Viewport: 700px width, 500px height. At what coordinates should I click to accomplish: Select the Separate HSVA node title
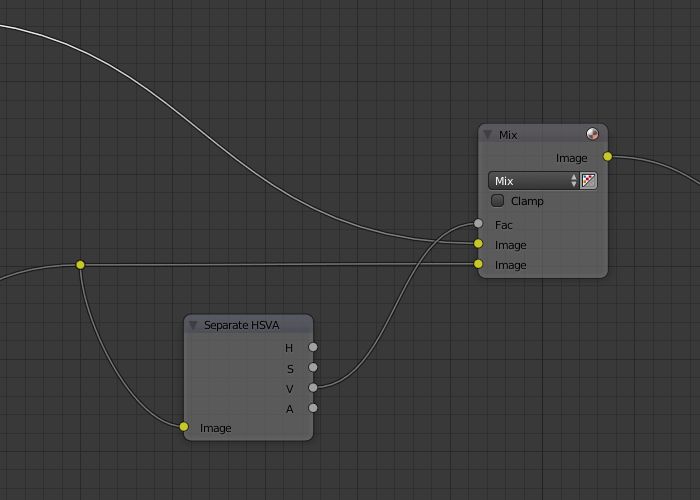tap(242, 325)
